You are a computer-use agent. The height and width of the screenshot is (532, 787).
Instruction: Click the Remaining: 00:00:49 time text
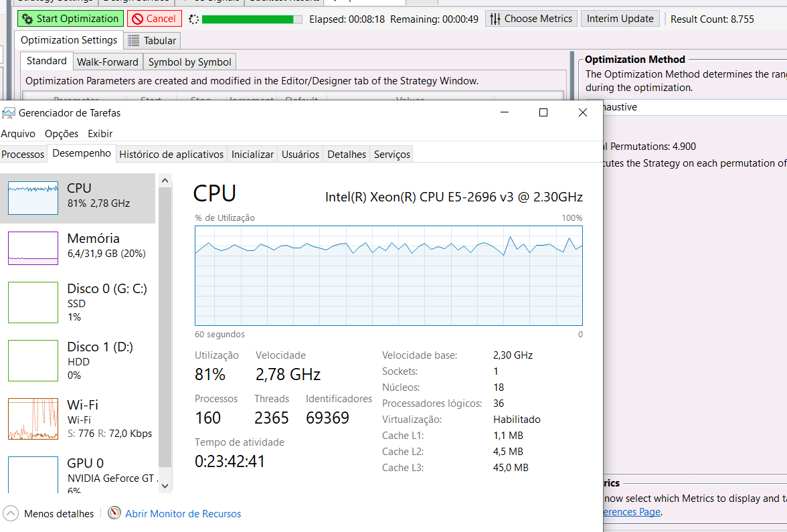434,19
